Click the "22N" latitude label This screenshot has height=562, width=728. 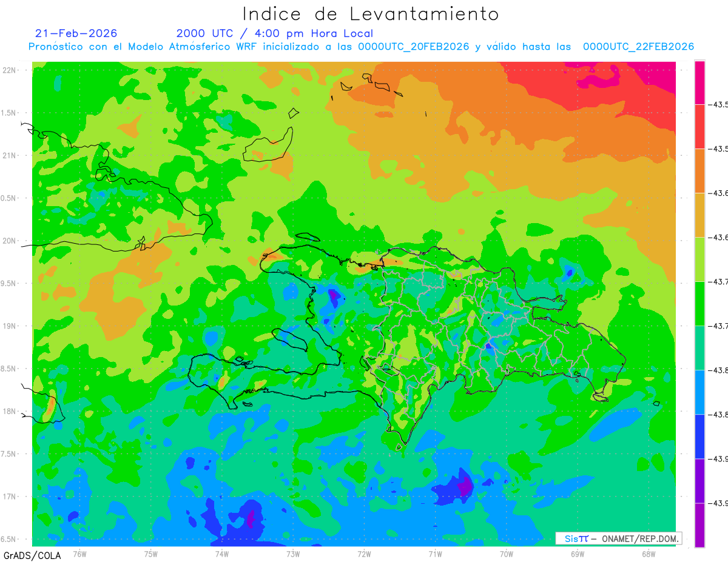pos(9,70)
